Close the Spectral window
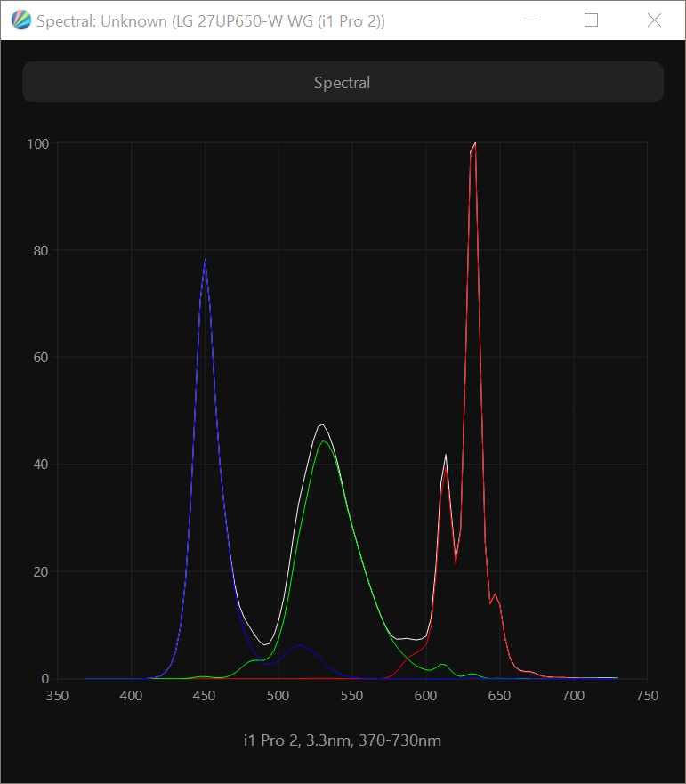Viewport: 686px width, 784px height. click(x=654, y=20)
